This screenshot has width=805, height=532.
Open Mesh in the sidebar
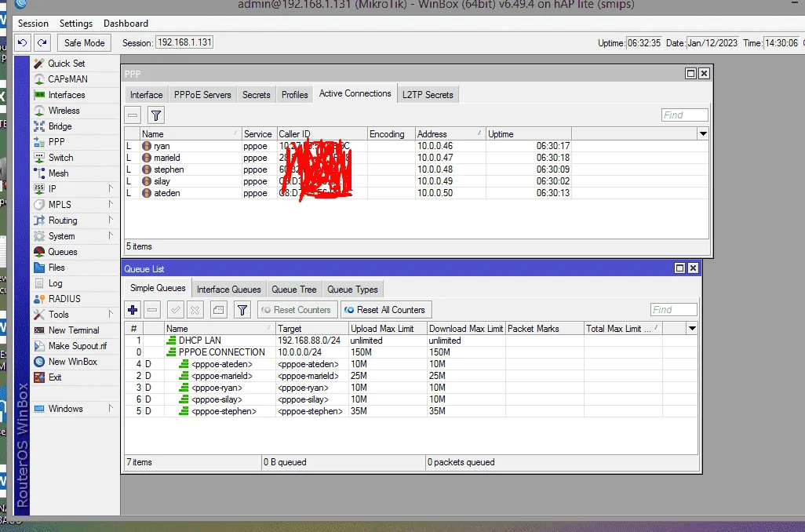tap(58, 173)
